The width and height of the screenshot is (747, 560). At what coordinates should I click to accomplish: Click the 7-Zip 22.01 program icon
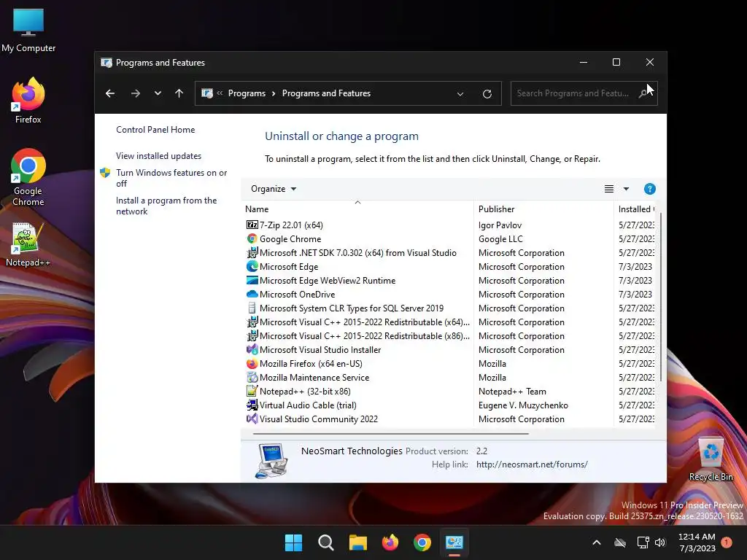coord(252,225)
